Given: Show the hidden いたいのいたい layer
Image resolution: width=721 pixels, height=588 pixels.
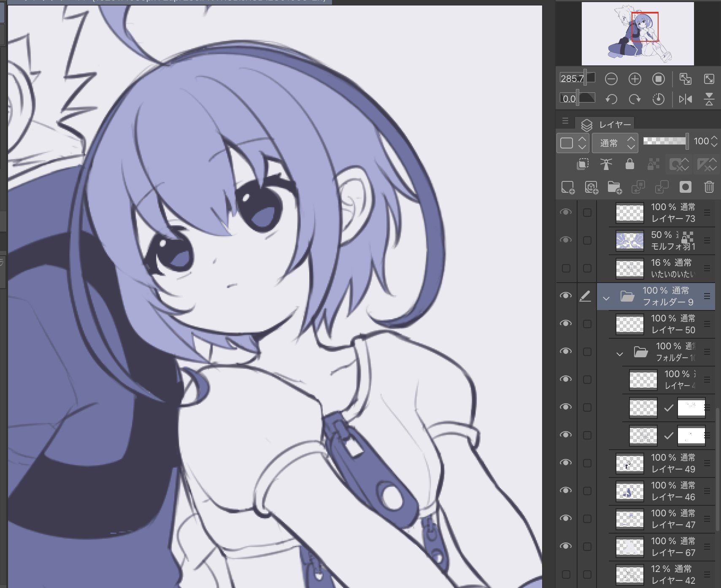Looking at the screenshot, I should click(566, 268).
